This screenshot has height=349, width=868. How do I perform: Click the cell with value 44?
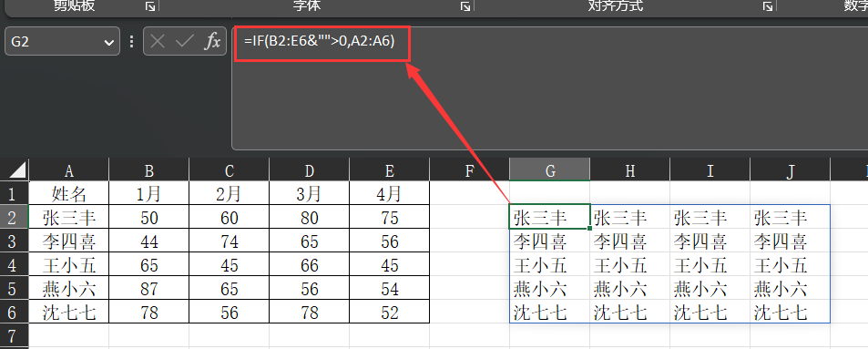point(148,241)
